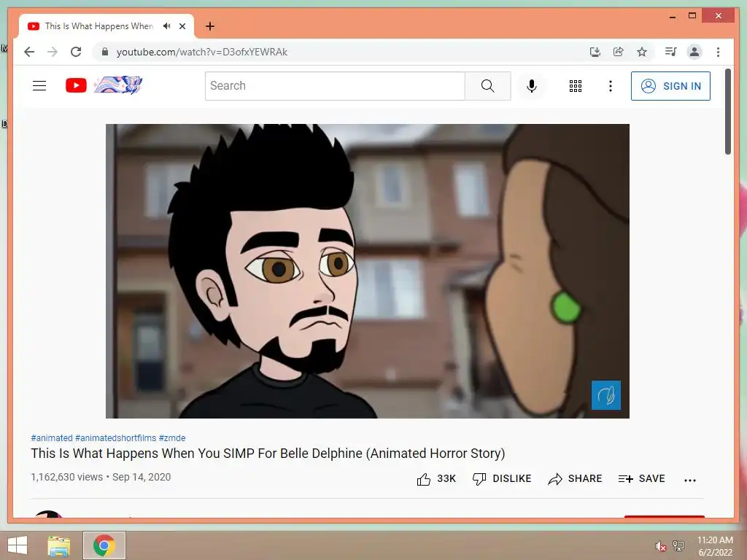The image size is (747, 560).
Task: Open the Chrome profile avatar
Action: [x=694, y=52]
